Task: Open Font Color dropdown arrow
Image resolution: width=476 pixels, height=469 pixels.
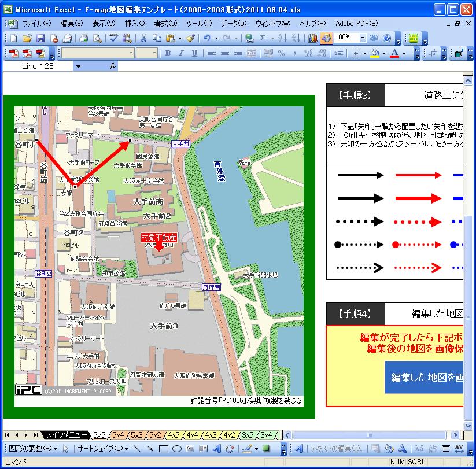Action: pyautogui.click(x=404, y=53)
